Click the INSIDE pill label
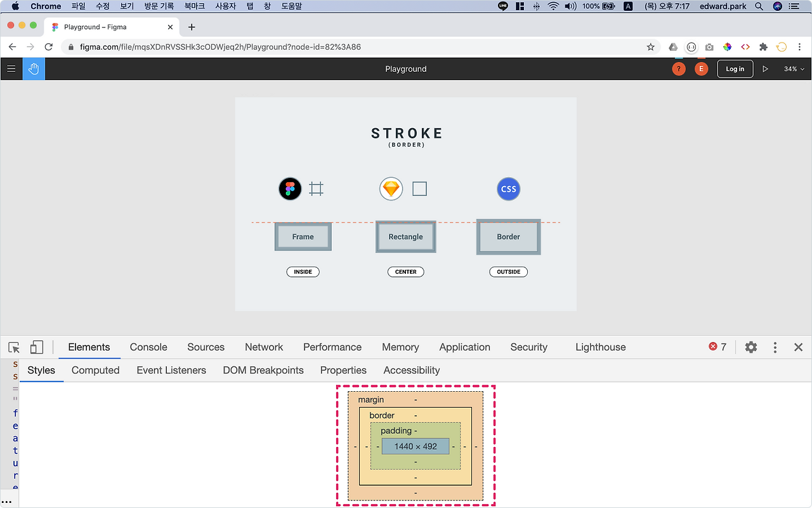 pyautogui.click(x=303, y=272)
